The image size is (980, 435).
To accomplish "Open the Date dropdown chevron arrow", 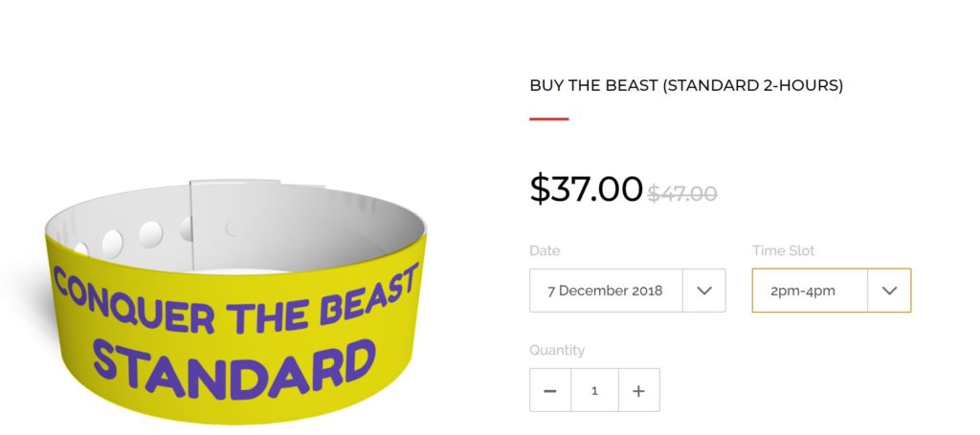I will pos(704,291).
